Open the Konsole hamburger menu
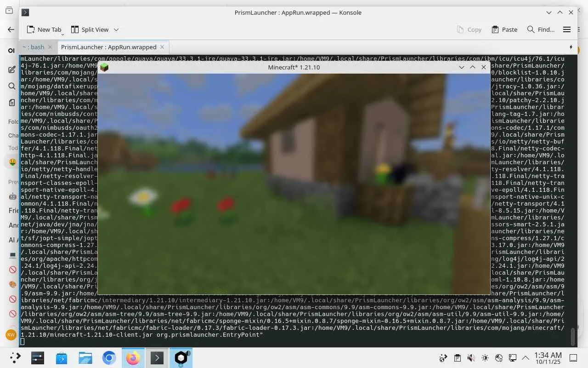 click(567, 29)
